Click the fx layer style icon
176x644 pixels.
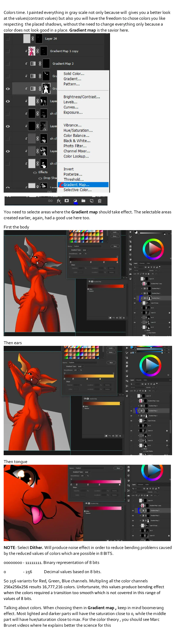click(x=59, y=201)
